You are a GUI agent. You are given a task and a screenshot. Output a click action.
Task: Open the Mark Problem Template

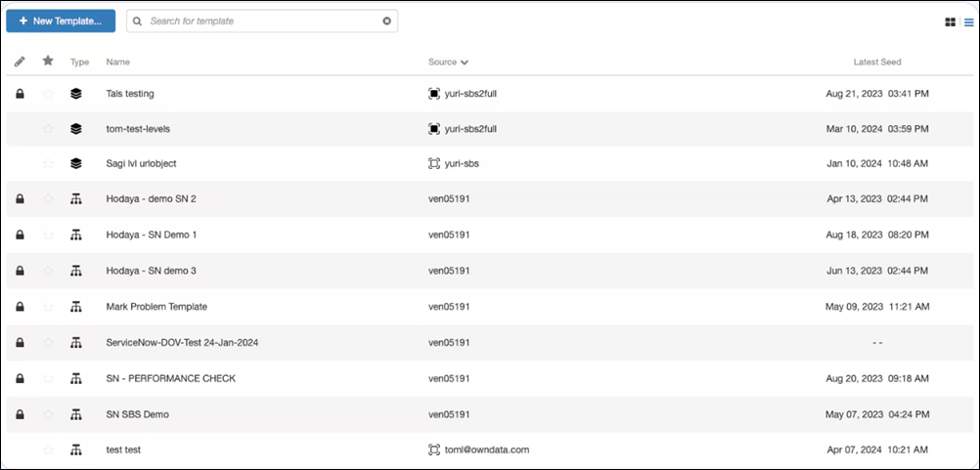coord(156,307)
